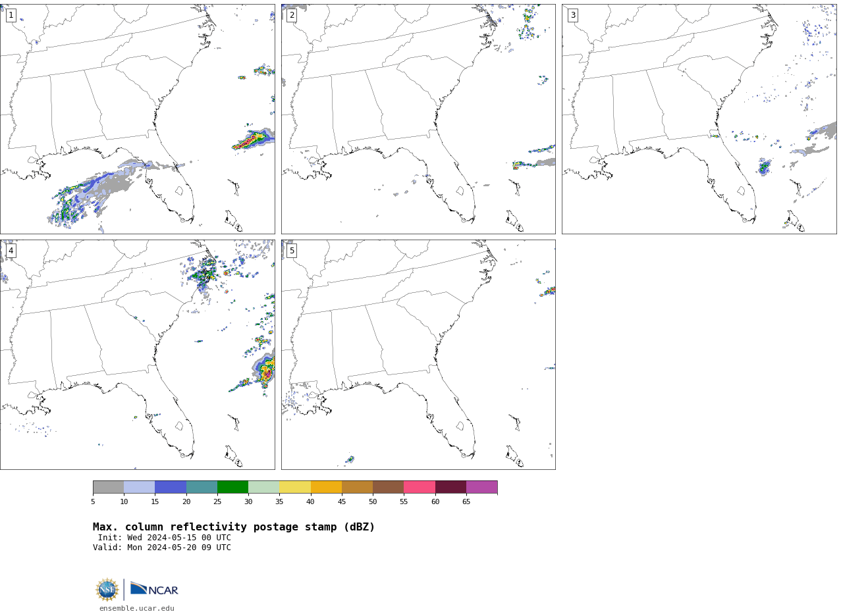The height and width of the screenshot is (616, 843).
Task: Click the colorbar tick label 50
Action: pos(373,502)
